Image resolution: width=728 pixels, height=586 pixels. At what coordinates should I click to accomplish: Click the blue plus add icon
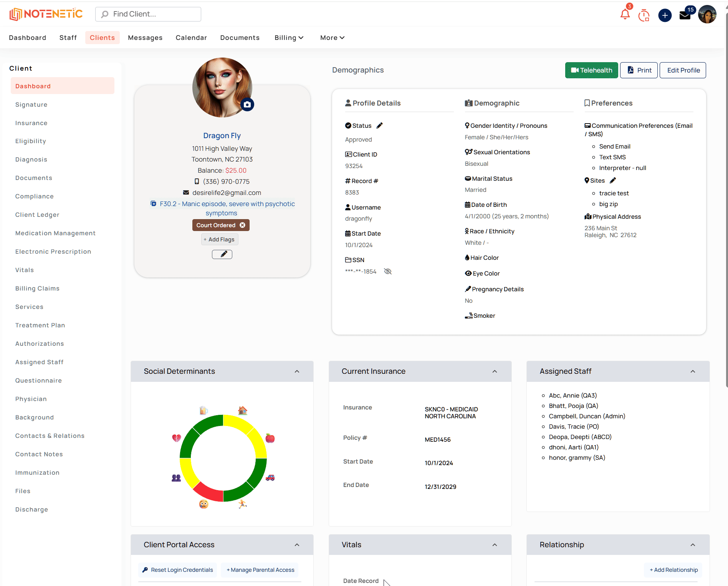(665, 15)
